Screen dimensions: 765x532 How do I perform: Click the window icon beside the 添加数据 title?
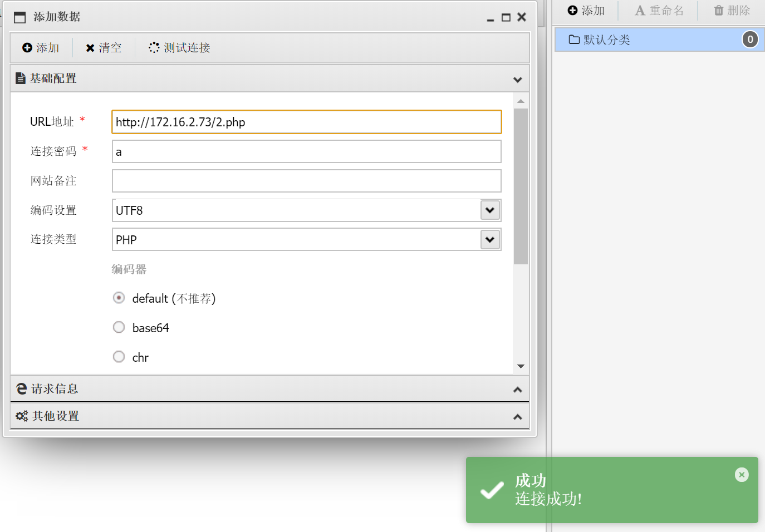pos(19,17)
